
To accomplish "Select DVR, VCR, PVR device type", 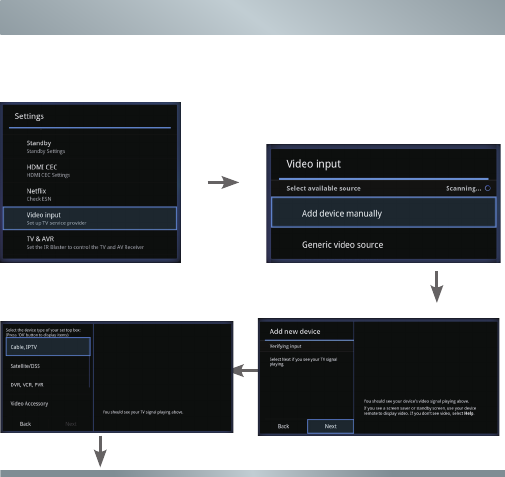I will pyautogui.click(x=47, y=384).
